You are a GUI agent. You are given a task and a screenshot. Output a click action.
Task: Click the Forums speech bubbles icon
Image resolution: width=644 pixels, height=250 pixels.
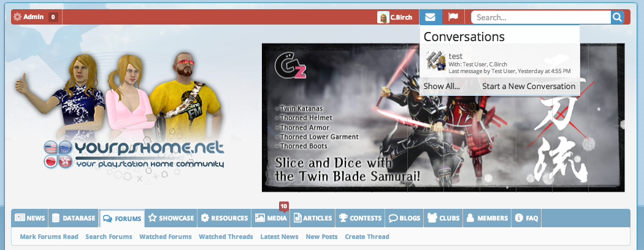coord(107,218)
